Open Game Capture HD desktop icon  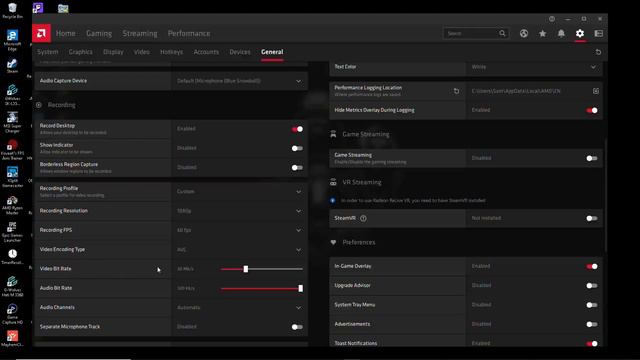pos(12,314)
